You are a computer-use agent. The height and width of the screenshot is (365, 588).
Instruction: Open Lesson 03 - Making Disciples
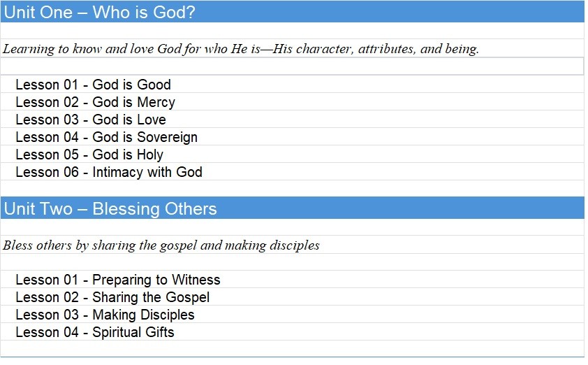105,315
